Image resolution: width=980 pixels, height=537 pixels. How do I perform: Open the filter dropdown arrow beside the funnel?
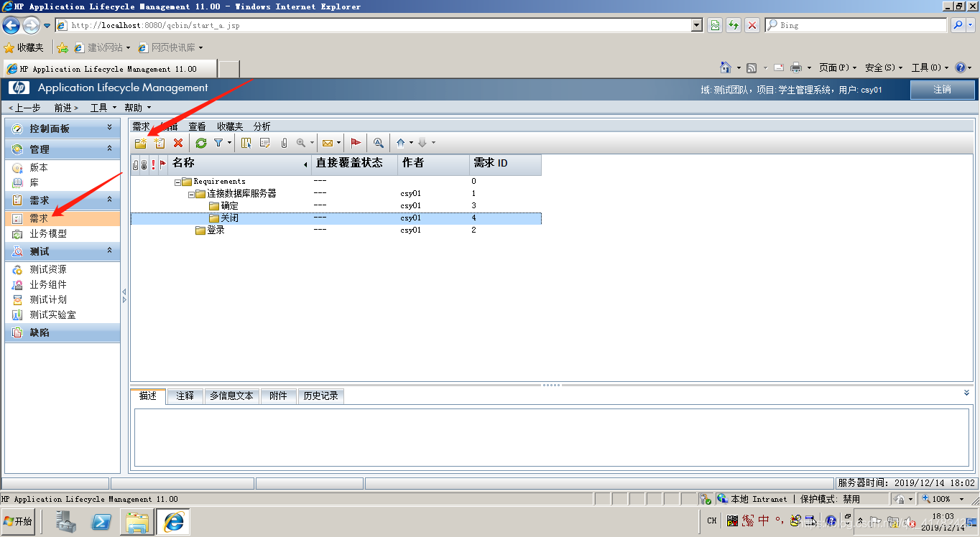coord(230,143)
